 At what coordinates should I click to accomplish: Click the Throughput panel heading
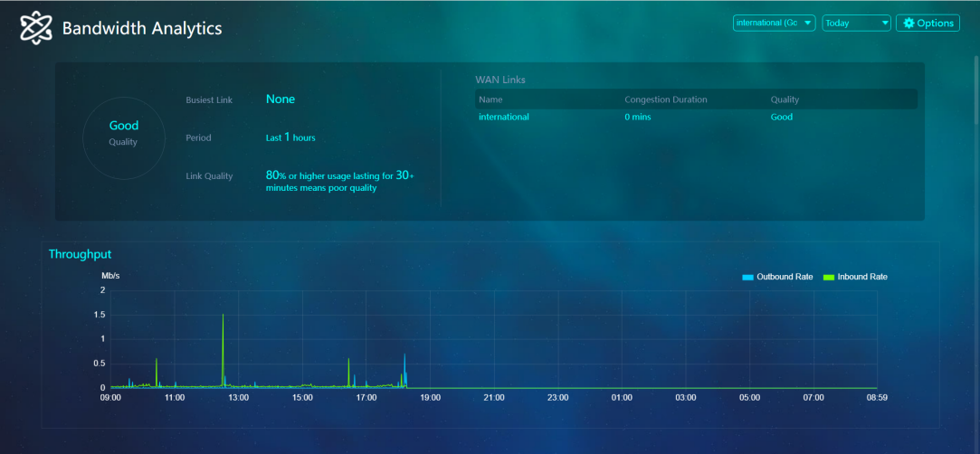pyautogui.click(x=80, y=254)
